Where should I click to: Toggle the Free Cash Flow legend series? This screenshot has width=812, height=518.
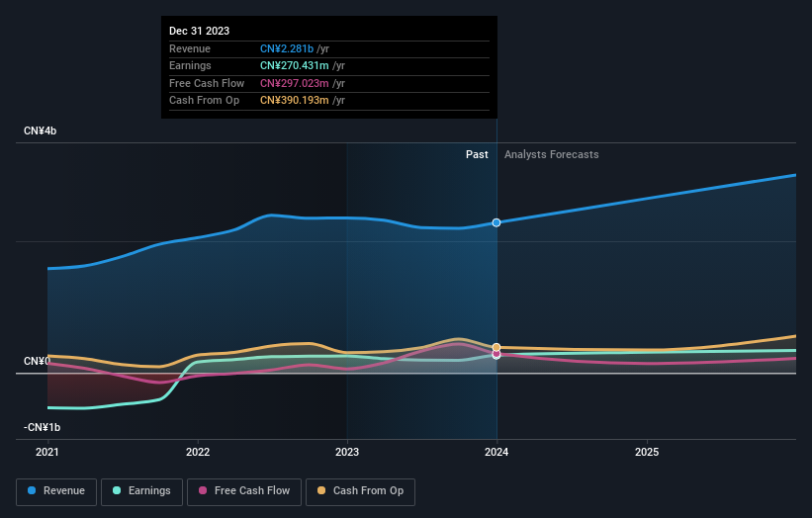[x=244, y=491]
